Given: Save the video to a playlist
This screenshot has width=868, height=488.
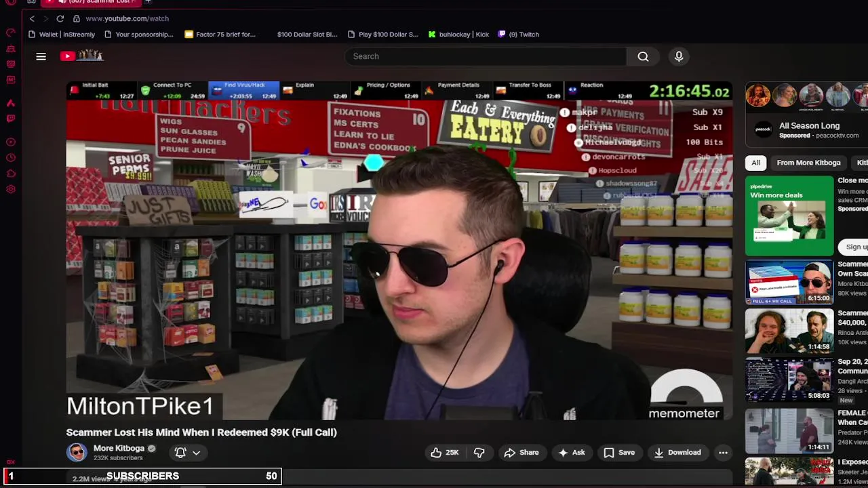Looking at the screenshot, I should pos(619,452).
